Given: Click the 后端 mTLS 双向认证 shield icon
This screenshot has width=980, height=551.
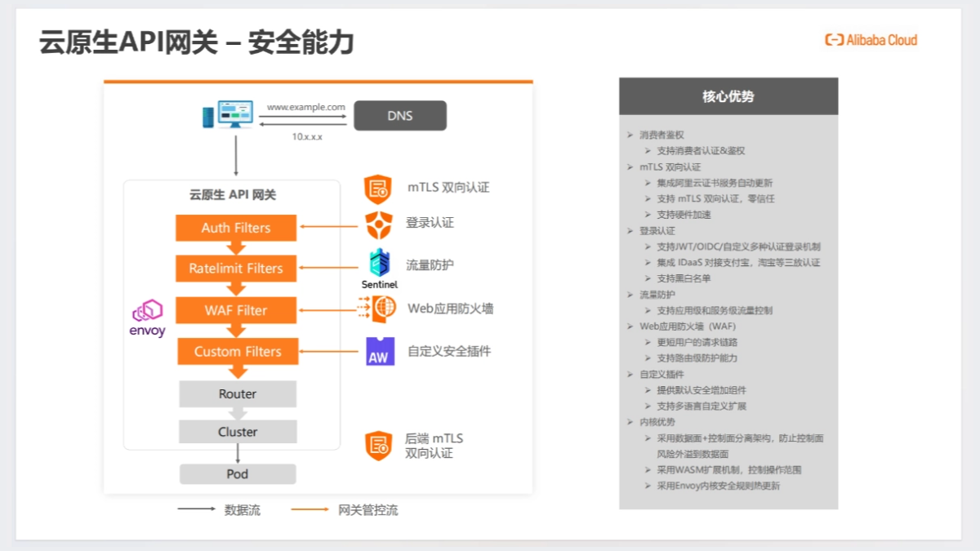Looking at the screenshot, I should (378, 444).
